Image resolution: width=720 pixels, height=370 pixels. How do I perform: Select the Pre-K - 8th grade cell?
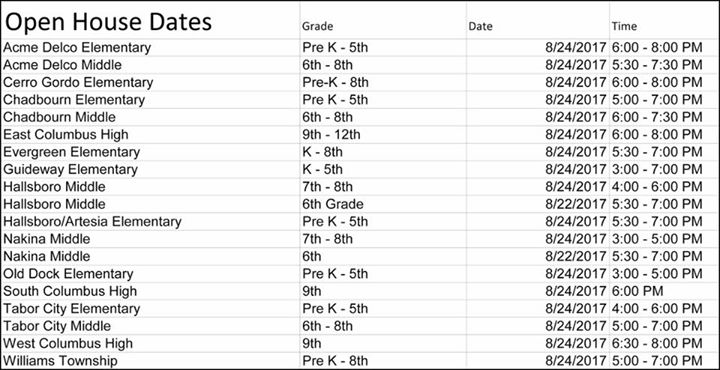pos(383,83)
